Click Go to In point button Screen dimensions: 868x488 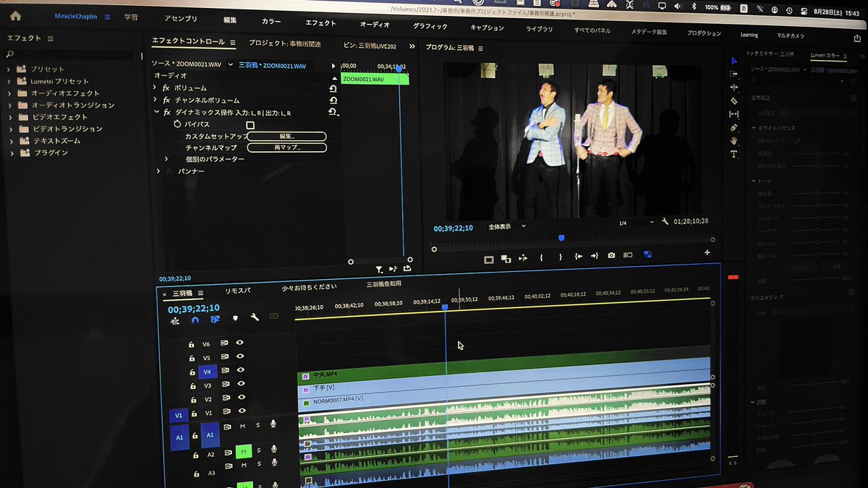tap(578, 256)
